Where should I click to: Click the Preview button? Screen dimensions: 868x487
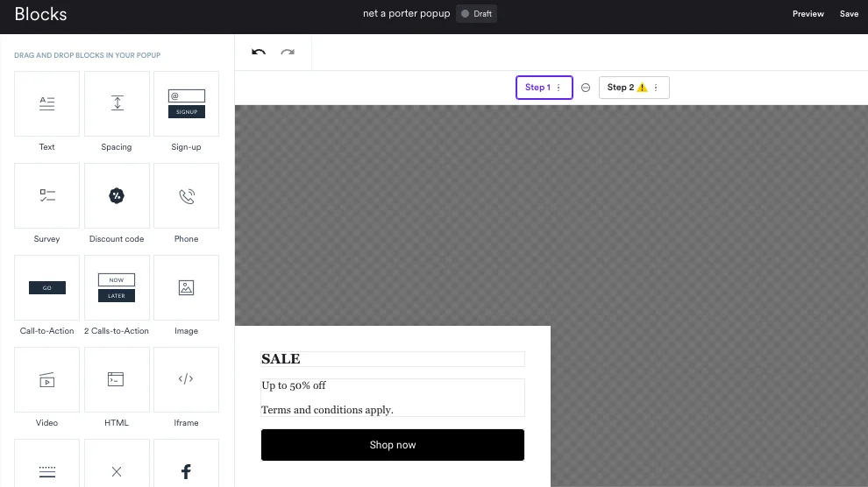(x=808, y=14)
